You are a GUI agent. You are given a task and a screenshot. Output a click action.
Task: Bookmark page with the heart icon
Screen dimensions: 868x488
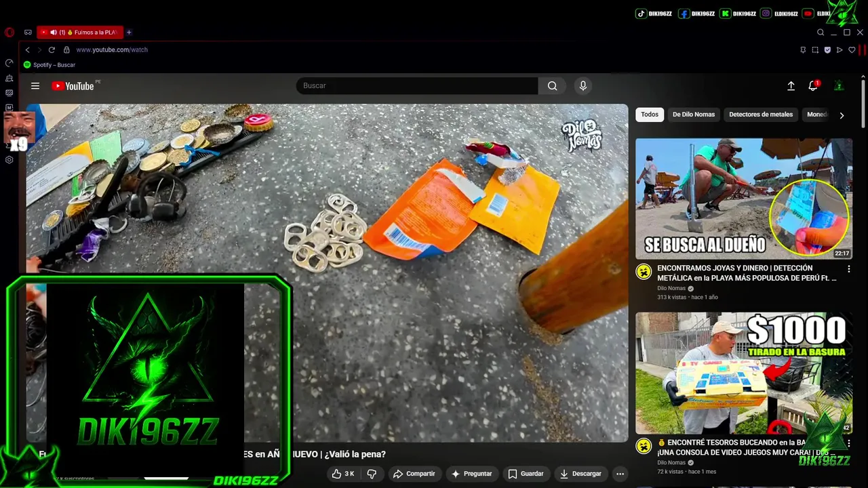coord(852,49)
